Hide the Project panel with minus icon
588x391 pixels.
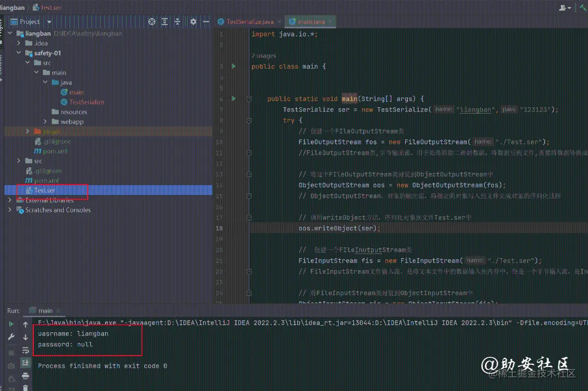(x=206, y=22)
